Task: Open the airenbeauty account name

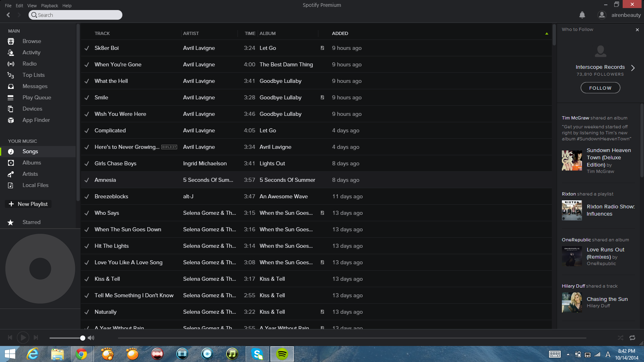Action: (x=626, y=15)
